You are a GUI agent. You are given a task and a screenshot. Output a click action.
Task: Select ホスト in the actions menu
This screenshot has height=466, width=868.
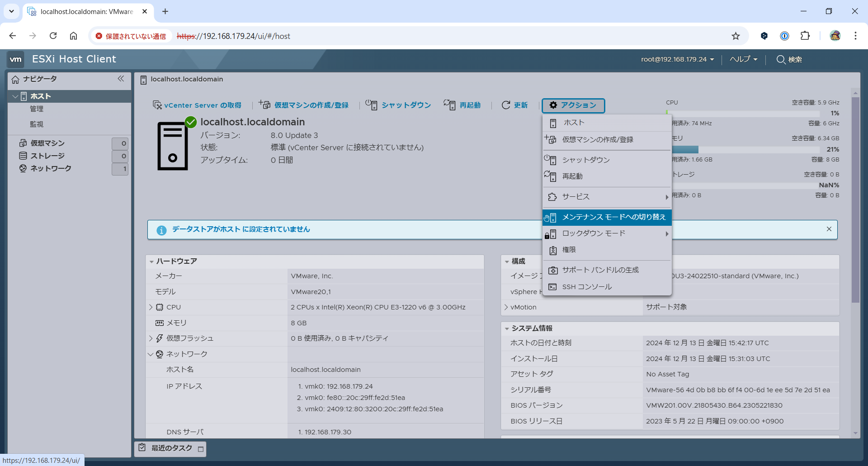pos(607,123)
